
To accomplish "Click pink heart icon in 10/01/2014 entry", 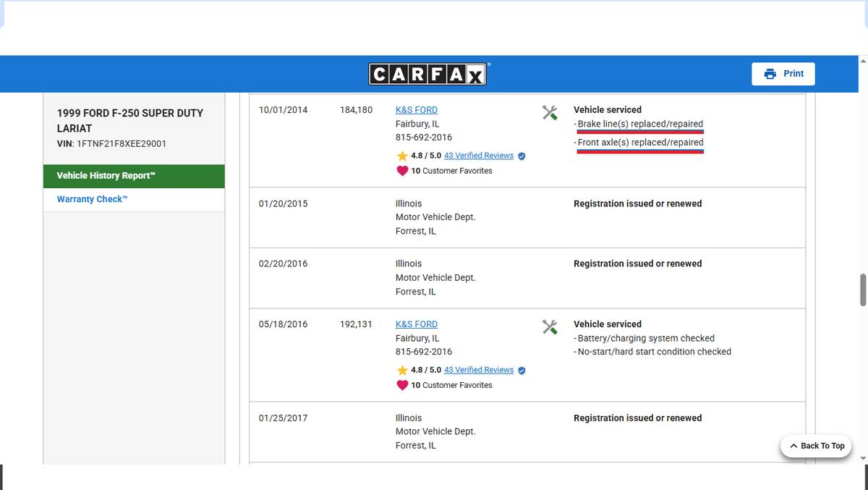I will (402, 171).
